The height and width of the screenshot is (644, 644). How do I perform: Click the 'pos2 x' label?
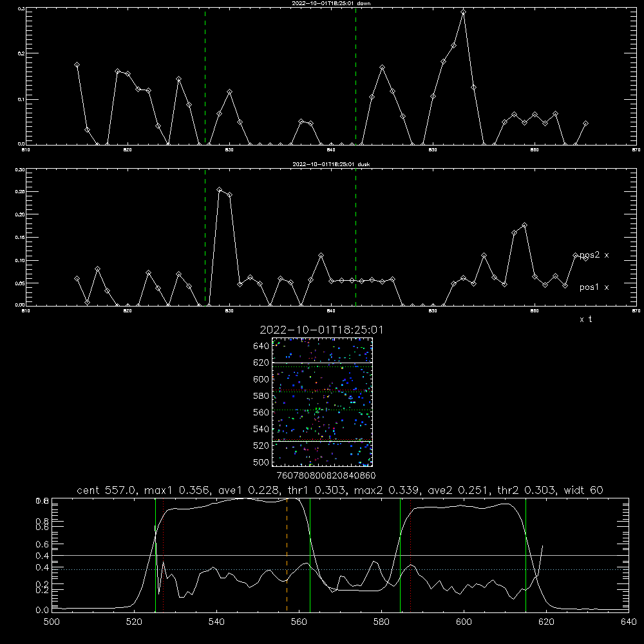click(594, 255)
